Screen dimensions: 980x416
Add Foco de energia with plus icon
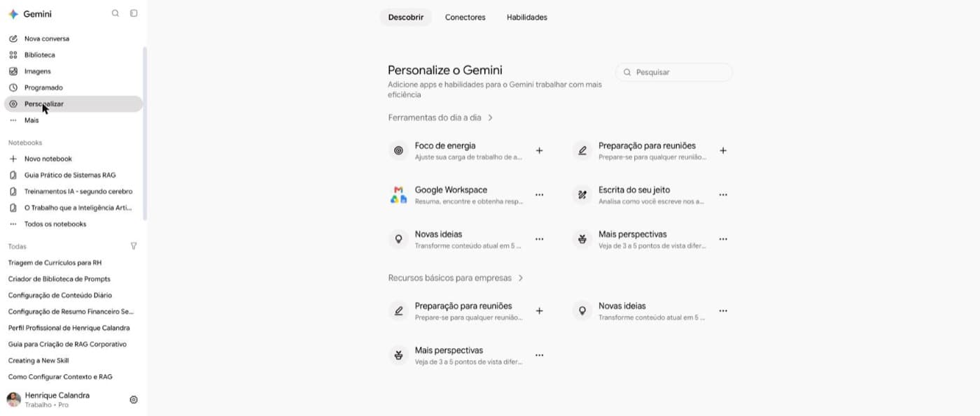coord(539,150)
